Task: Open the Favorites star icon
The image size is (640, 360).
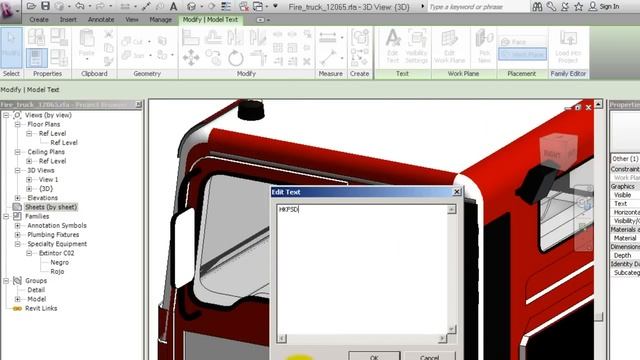Action: pos(579,6)
